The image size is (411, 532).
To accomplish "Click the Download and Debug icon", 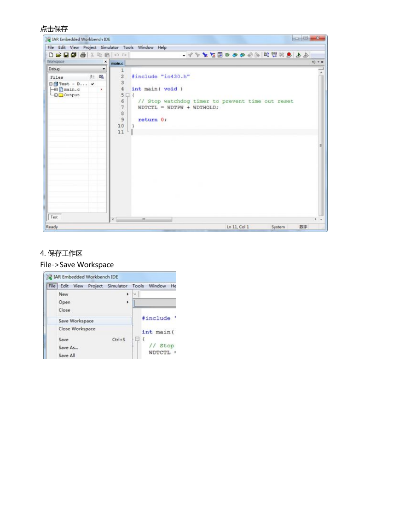I will pyautogui.click(x=298, y=55).
